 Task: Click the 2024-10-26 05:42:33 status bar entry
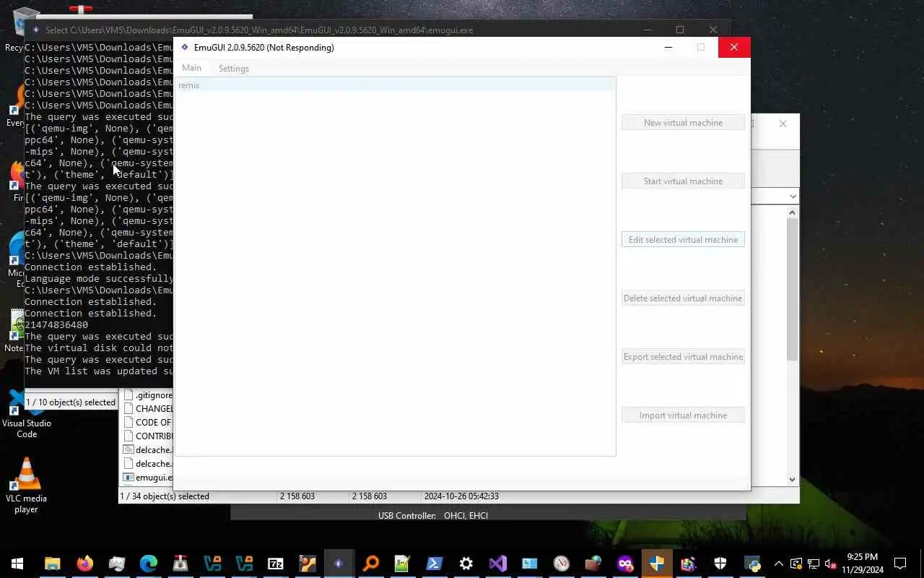coord(461,496)
